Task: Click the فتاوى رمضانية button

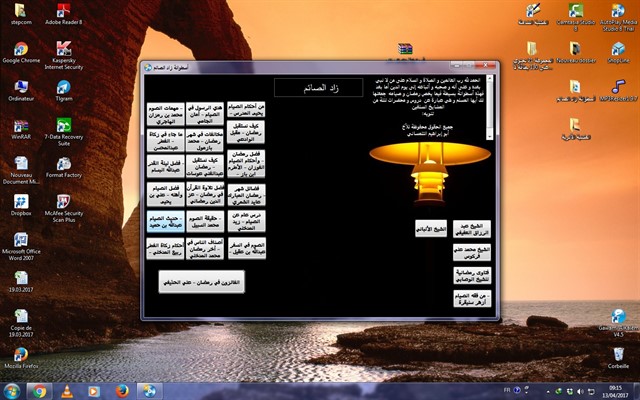Action: click(x=470, y=275)
